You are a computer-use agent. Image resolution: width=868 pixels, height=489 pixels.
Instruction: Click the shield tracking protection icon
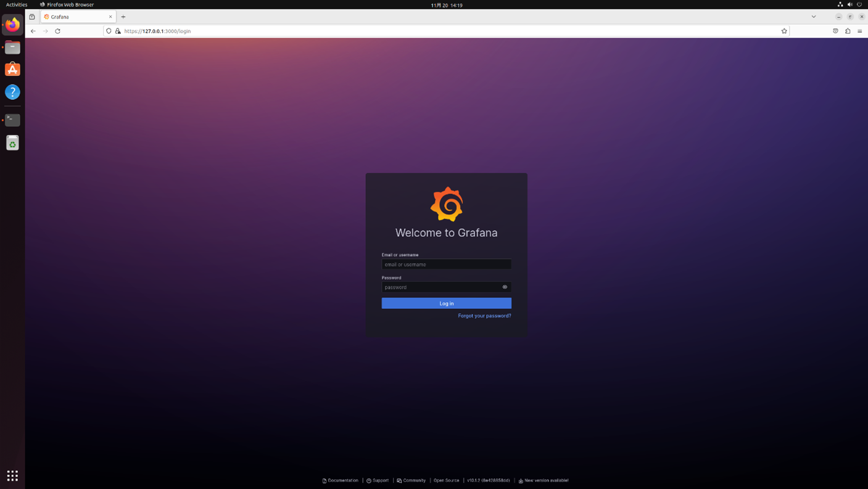pos(109,31)
